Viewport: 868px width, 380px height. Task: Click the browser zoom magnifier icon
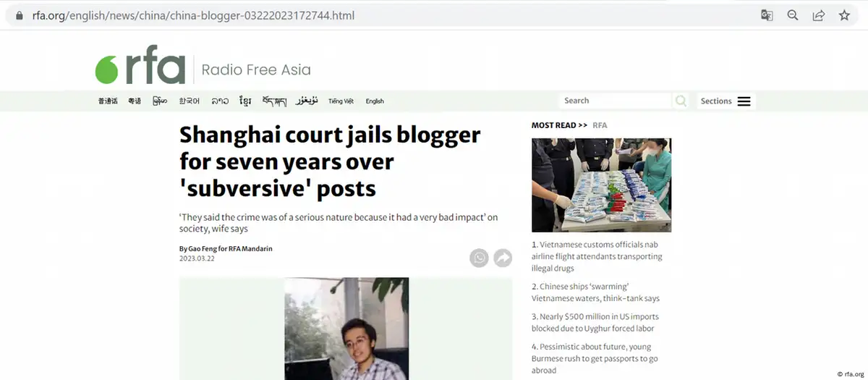click(x=793, y=15)
